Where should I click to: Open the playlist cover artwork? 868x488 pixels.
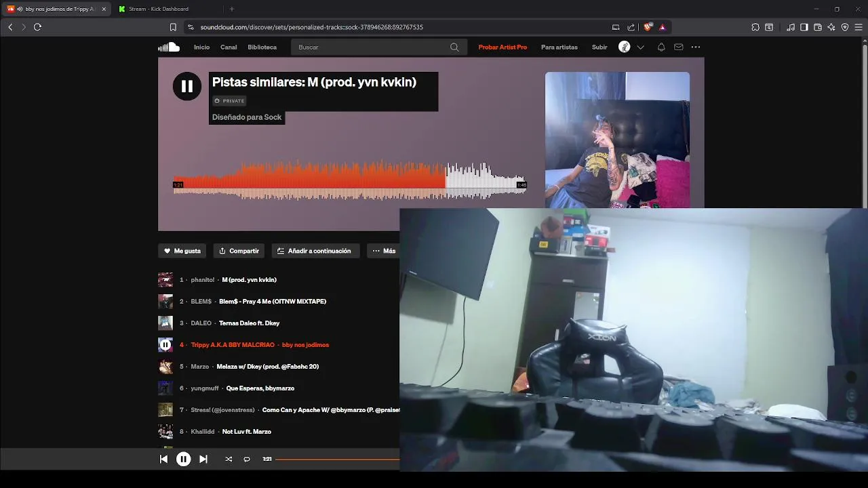pyautogui.click(x=617, y=140)
